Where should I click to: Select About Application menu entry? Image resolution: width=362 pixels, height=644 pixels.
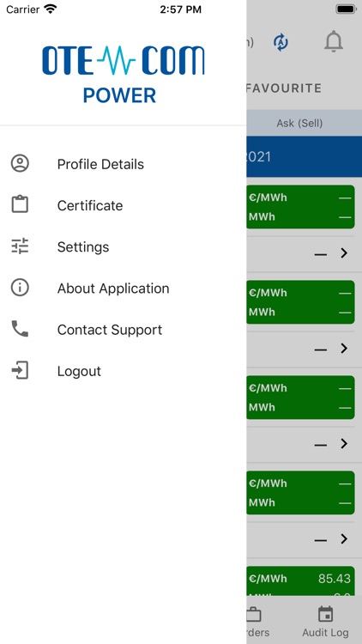coord(124,289)
